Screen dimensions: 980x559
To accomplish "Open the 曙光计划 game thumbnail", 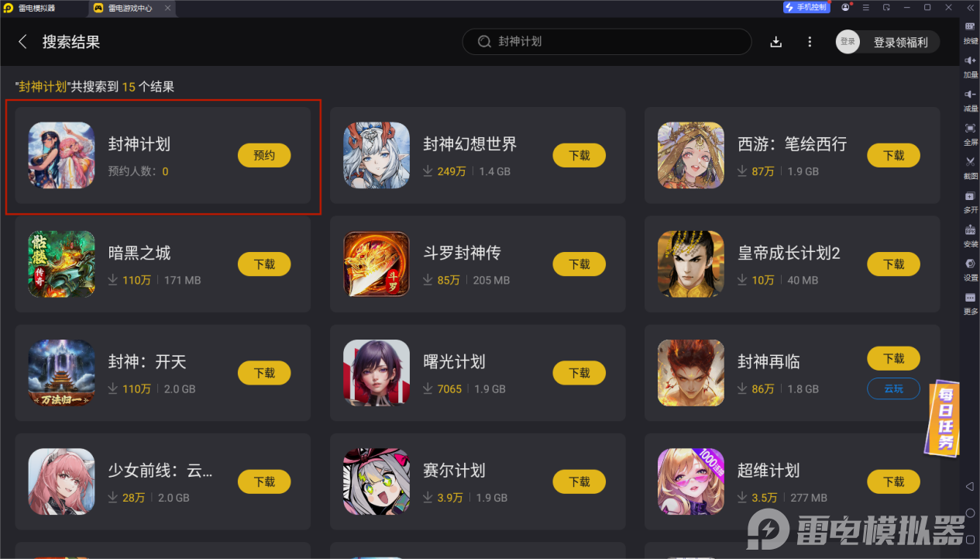I will [377, 372].
